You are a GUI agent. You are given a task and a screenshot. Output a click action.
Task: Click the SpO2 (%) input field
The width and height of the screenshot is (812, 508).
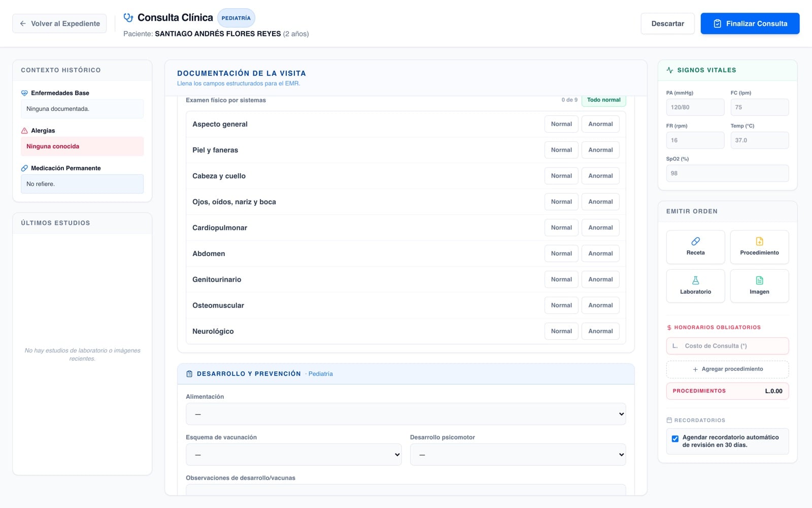727,173
